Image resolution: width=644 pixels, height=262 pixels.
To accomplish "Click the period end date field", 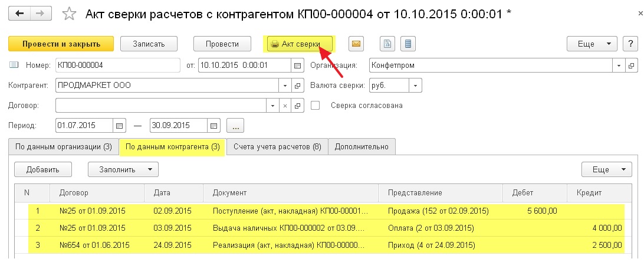I will [179, 126].
